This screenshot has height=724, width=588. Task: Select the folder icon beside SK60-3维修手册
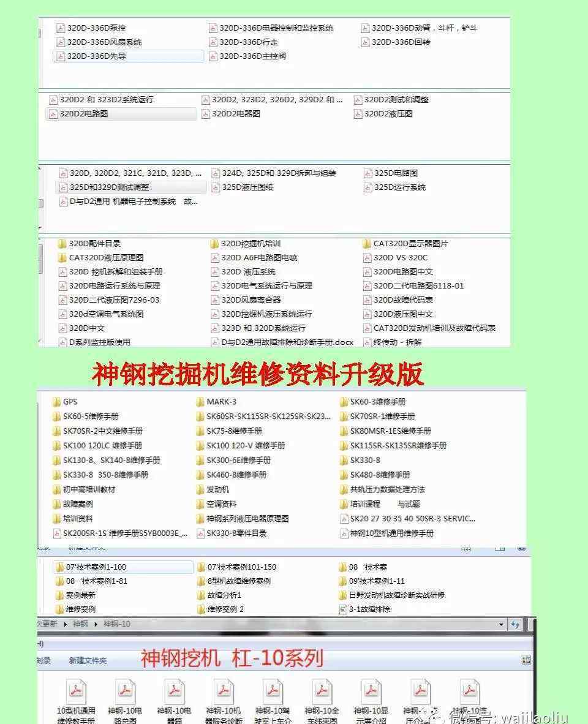point(344,402)
